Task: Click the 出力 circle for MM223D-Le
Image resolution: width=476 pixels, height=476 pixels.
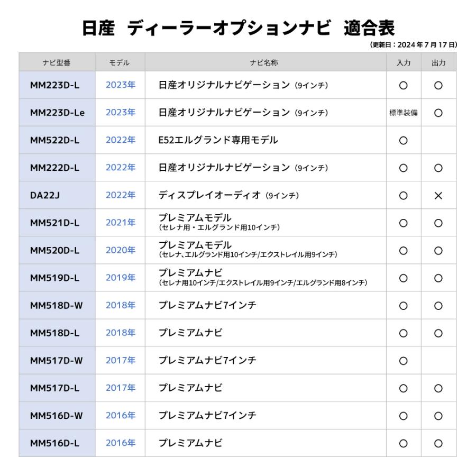Action: point(438,113)
